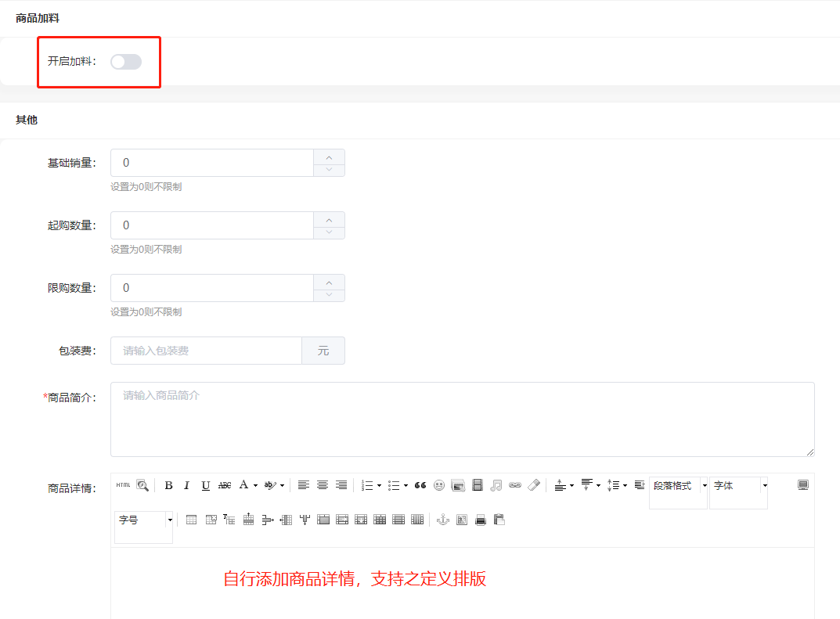The height and width of the screenshot is (619, 840).
Task: Align text left
Action: coord(303,485)
